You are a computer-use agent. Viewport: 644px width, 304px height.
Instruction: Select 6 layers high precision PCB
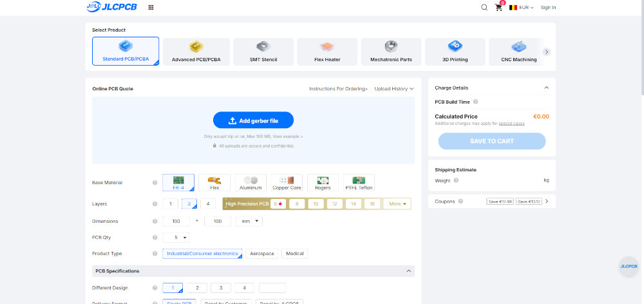[x=278, y=204]
